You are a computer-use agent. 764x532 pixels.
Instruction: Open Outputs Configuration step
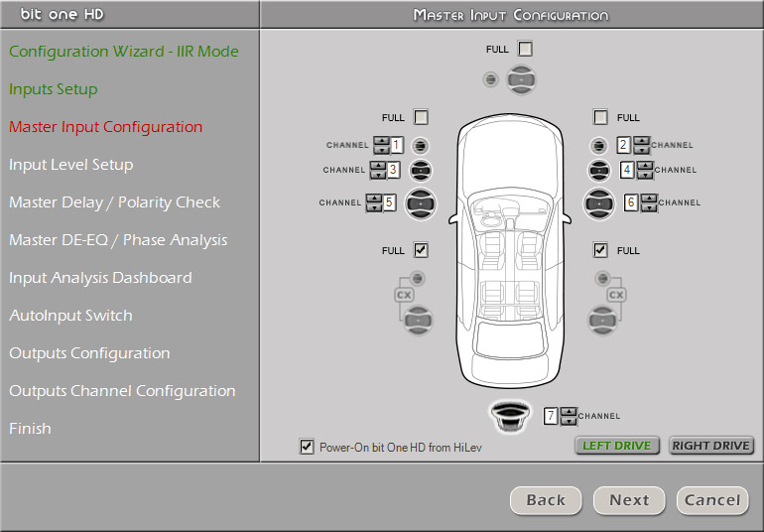click(x=89, y=353)
